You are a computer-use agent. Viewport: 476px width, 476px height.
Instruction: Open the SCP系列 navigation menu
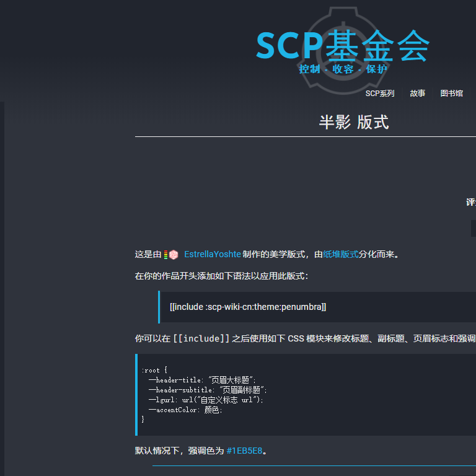pos(379,94)
